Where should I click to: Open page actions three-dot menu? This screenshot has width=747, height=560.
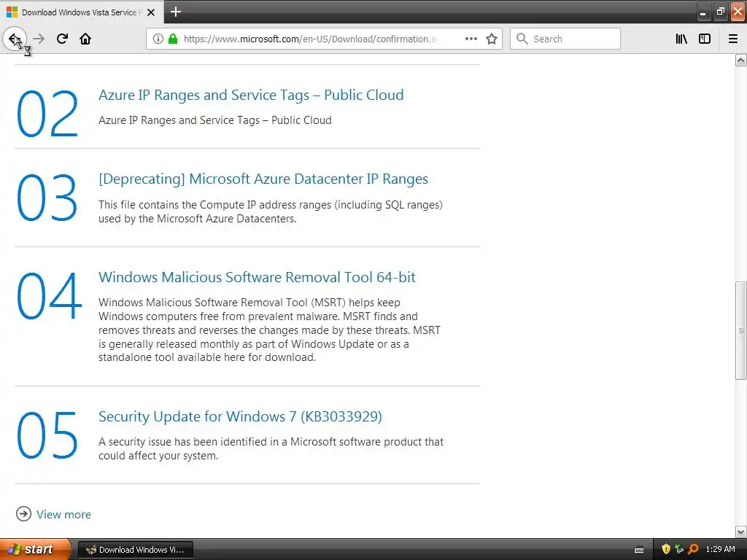pos(471,39)
